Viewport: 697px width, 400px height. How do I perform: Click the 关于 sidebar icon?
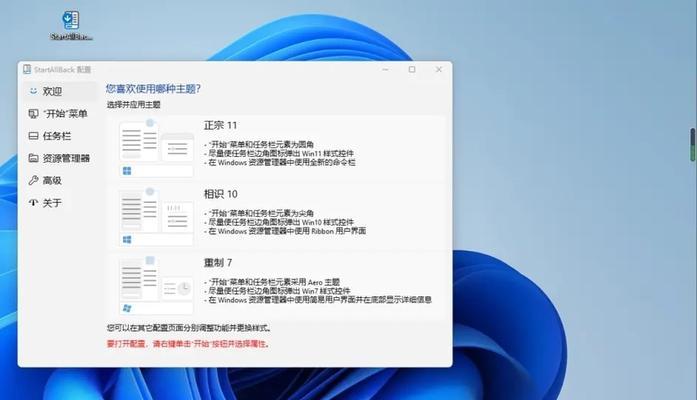[33, 203]
